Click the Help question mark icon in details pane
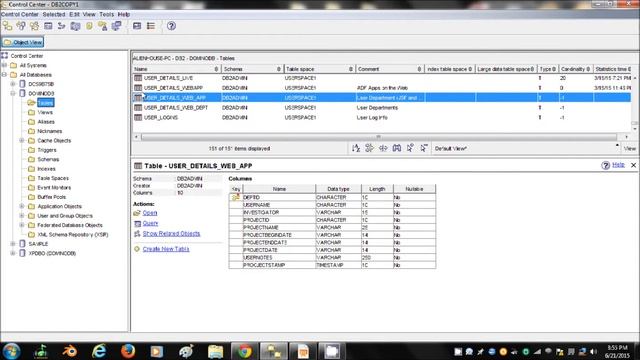 [605, 165]
